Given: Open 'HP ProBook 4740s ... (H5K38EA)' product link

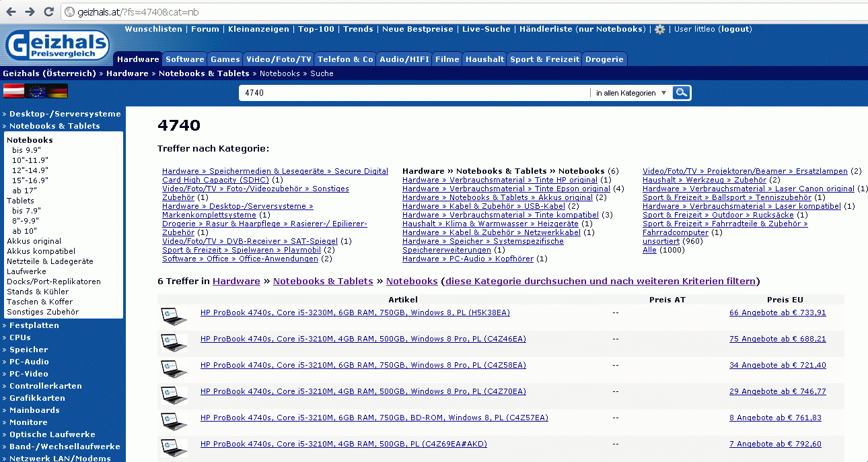Looking at the screenshot, I should click(355, 312).
